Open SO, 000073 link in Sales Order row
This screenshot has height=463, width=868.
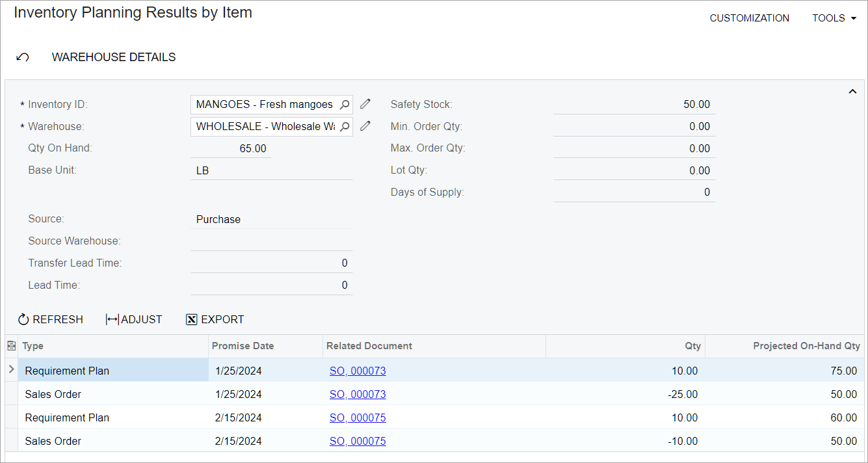pyautogui.click(x=358, y=394)
